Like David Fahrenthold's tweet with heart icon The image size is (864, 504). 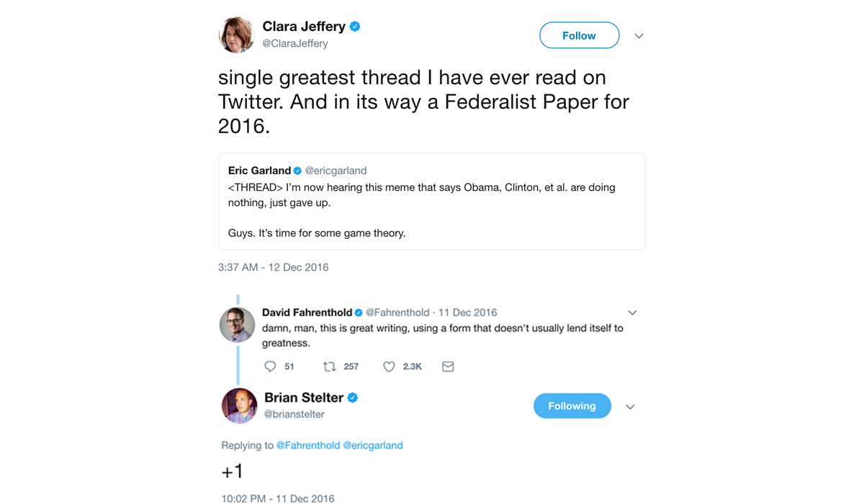coord(389,366)
